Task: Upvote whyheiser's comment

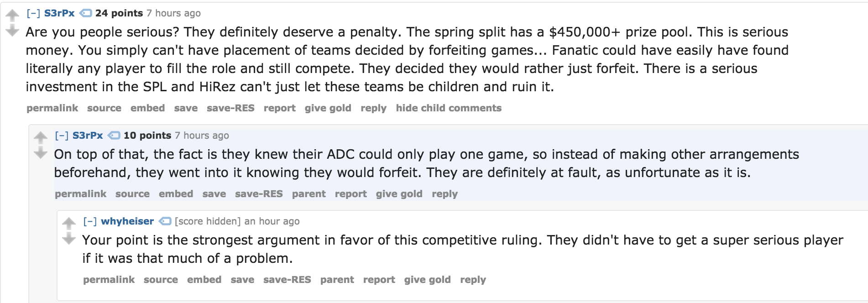Action: 69,223
